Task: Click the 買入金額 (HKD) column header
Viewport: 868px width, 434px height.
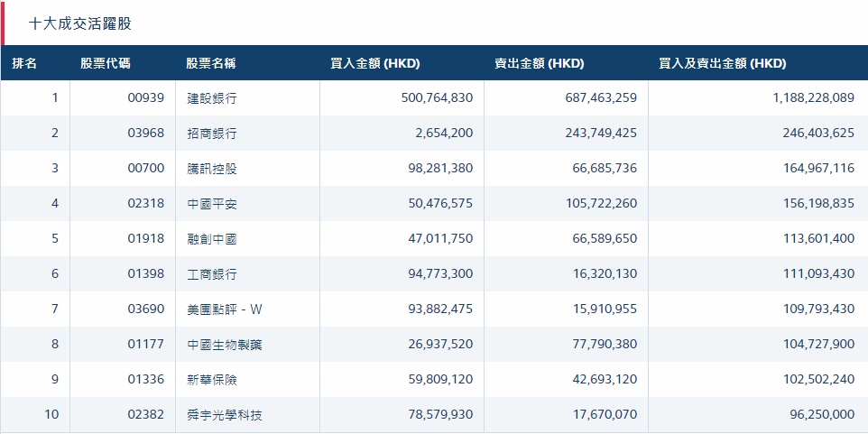Action: point(375,64)
